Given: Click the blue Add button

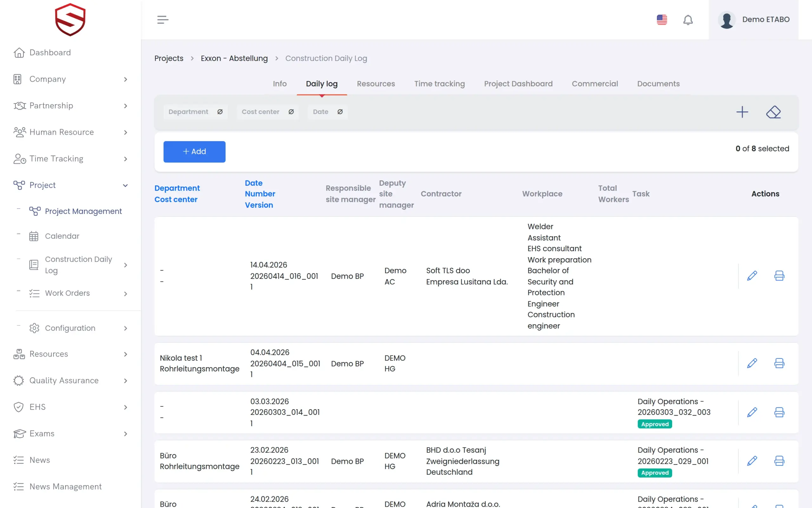Looking at the screenshot, I should 194,151.
